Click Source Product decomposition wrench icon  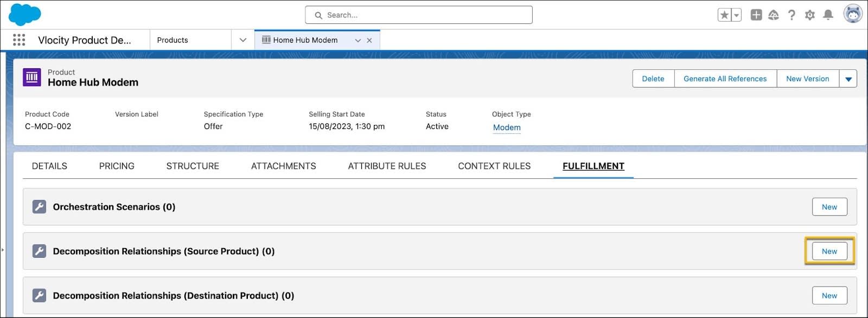[x=39, y=251]
